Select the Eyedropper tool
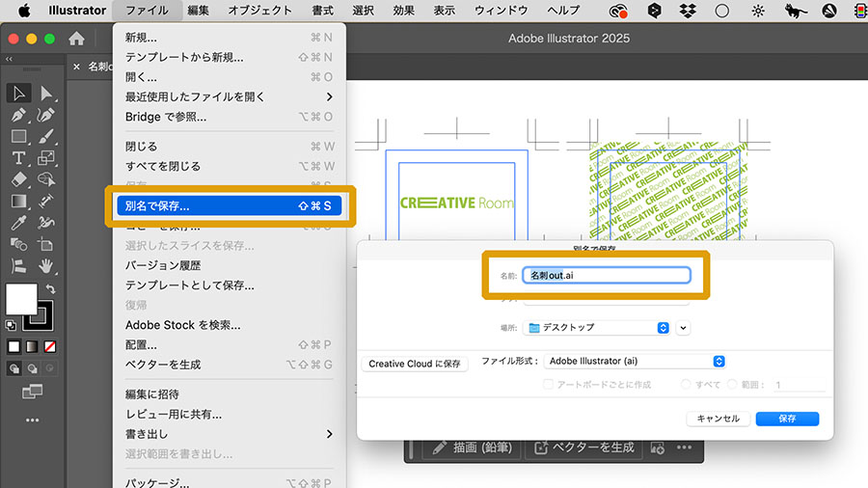 click(x=19, y=223)
